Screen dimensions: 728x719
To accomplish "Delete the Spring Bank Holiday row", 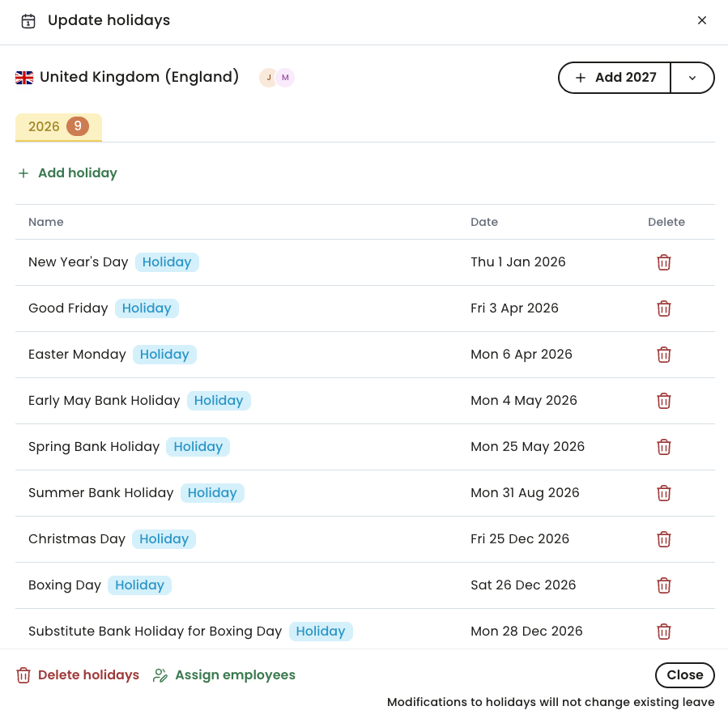I will click(664, 447).
